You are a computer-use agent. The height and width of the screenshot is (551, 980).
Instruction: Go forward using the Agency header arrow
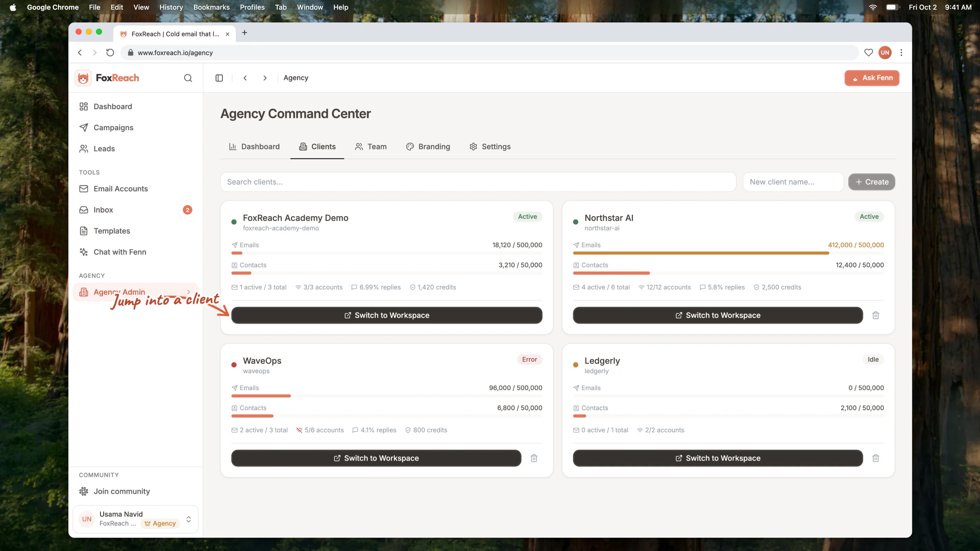pyautogui.click(x=265, y=78)
